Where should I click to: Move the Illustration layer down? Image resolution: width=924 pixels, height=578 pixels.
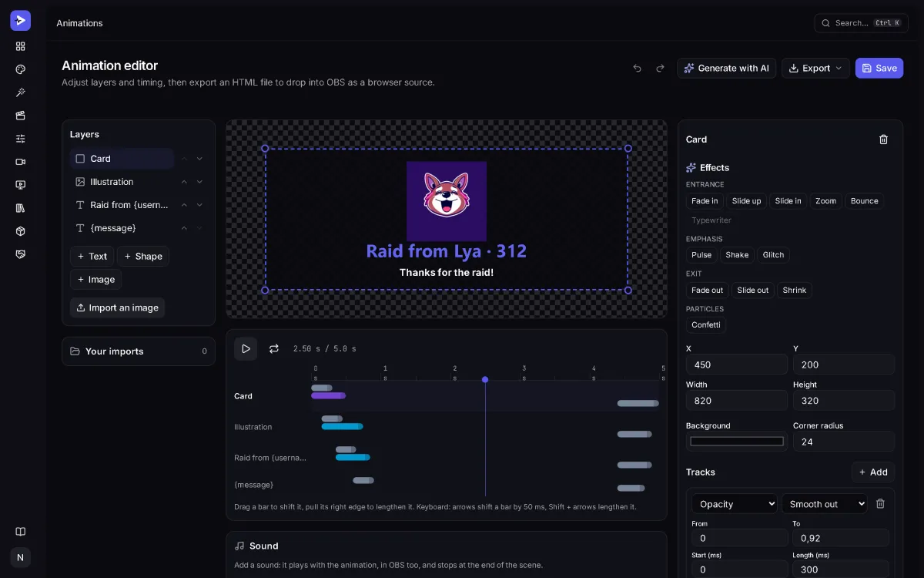199,182
